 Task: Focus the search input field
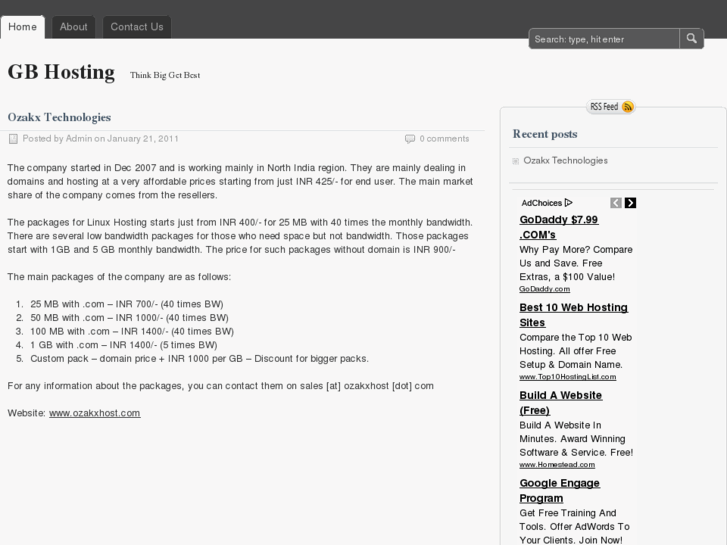(x=604, y=39)
